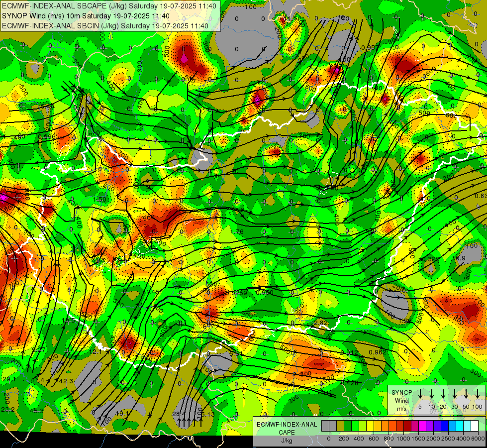Click the '0.950' value on the map
Image resolution: width=487 pixels, height=448 pixels.
(x=265, y=293)
